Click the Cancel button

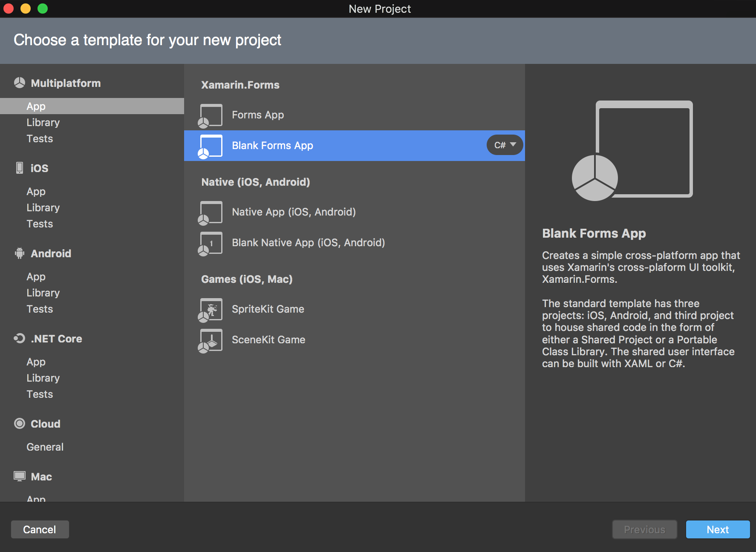[40, 529]
